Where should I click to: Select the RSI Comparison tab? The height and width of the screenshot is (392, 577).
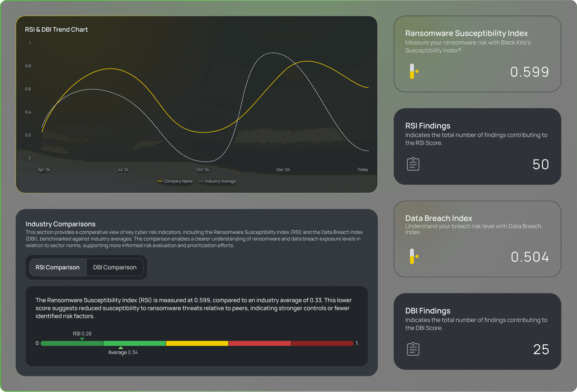click(58, 267)
